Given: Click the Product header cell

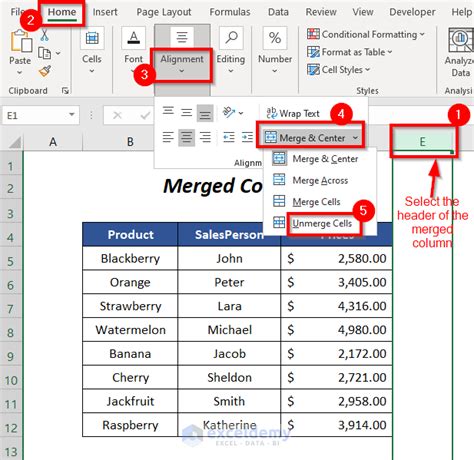Looking at the screenshot, I should coord(130,235).
